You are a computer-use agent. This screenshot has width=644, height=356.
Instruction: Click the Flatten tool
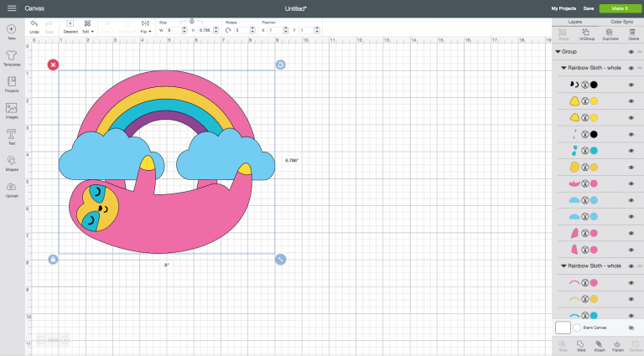618,346
